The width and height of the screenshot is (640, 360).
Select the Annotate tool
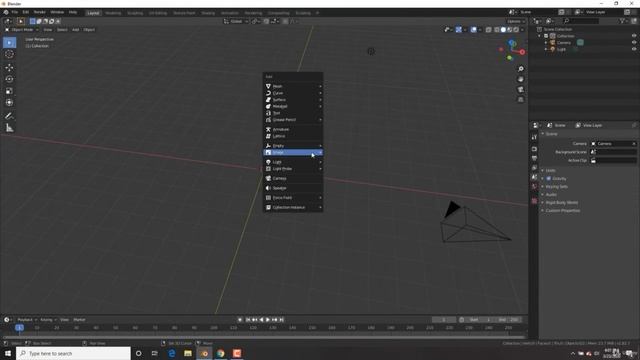(x=9, y=116)
